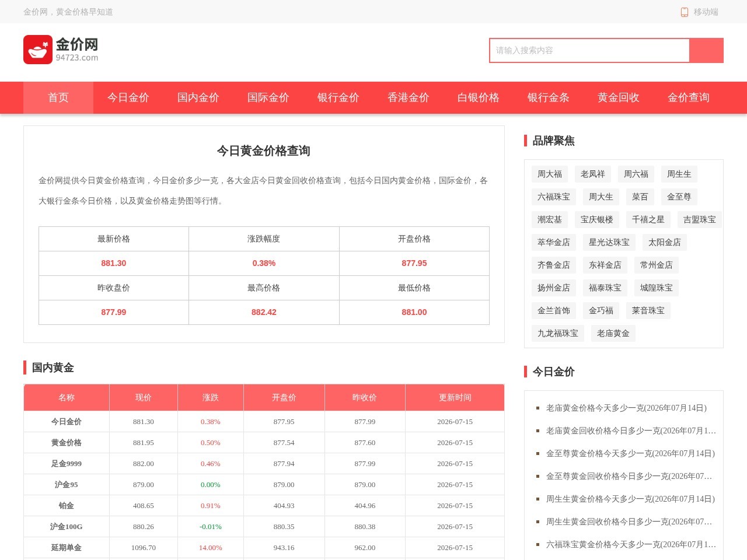Open 老庙黄金价格今天多少一克 article link
The height and width of the screenshot is (560, 747).
[x=626, y=408]
